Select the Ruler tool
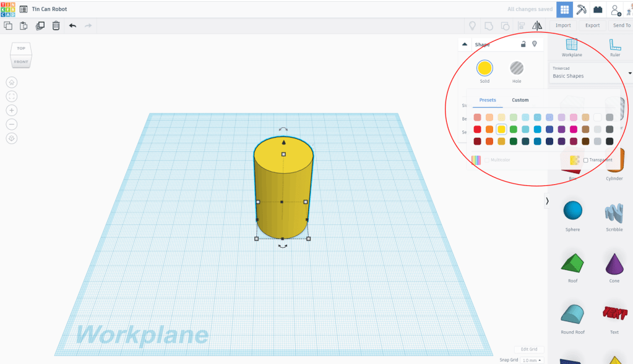The image size is (633, 364). pyautogui.click(x=614, y=47)
